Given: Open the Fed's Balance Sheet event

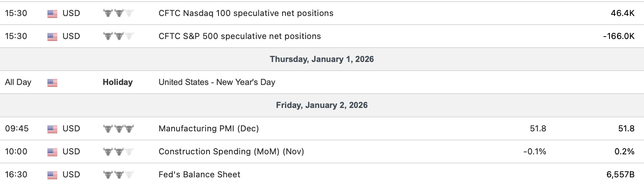Looking at the screenshot, I should 199,174.
